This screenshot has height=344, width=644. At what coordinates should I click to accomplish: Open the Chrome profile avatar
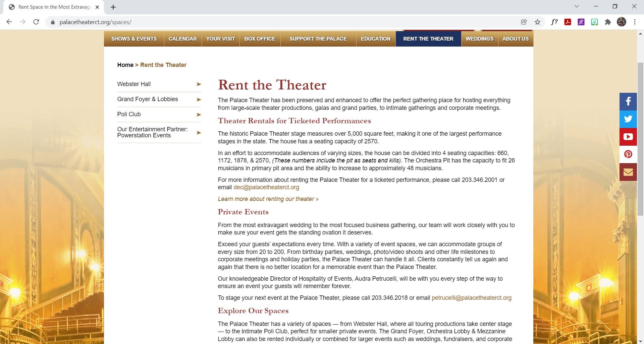[x=622, y=22]
